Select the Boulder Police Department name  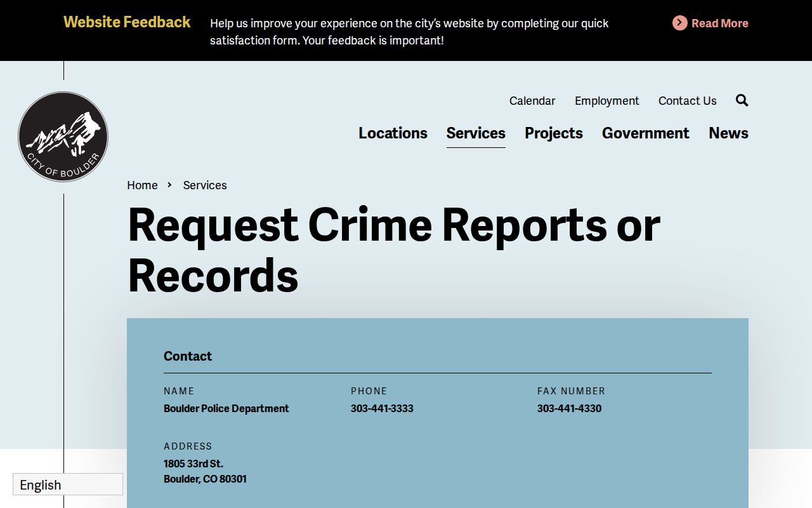point(226,408)
